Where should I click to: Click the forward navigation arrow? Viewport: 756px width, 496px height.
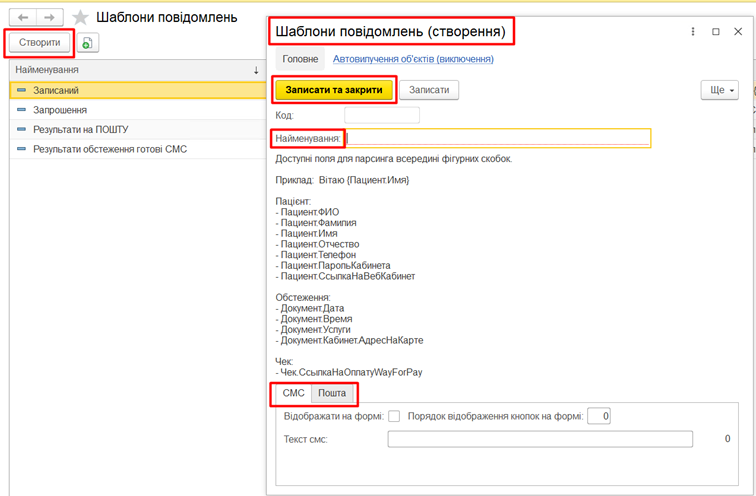pos(49,18)
